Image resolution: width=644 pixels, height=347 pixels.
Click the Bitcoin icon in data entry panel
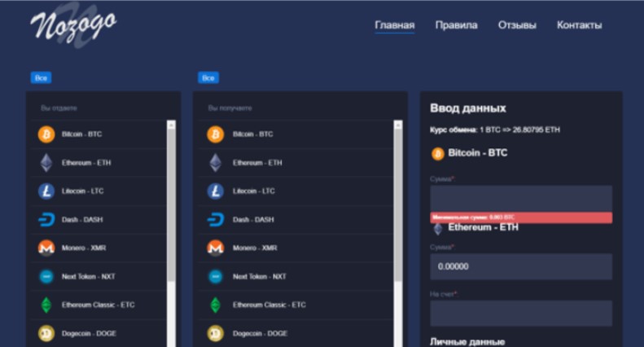coord(438,154)
